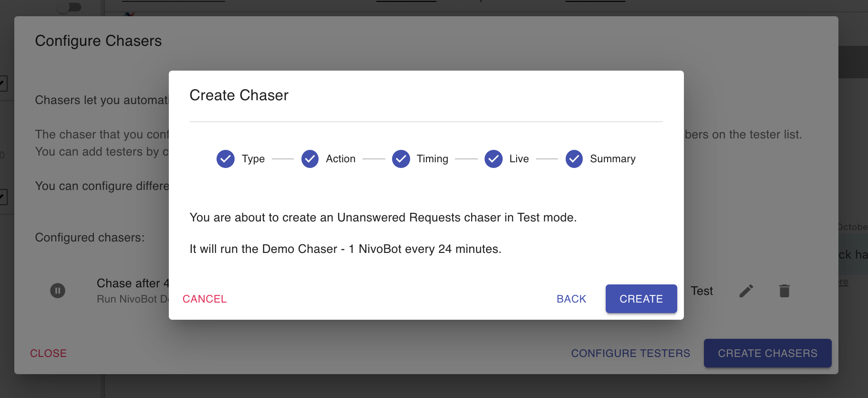Cancel the Create Chaser dialog
868x398 pixels.
tap(205, 299)
